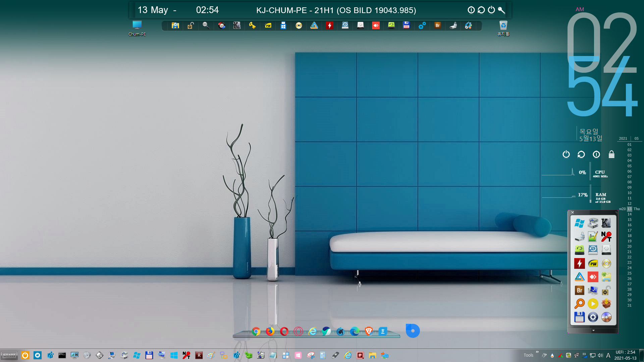The width and height of the screenshot is (644, 362).
Task: Open the Tools toolbar label on the taskbar
Action: pos(528,355)
